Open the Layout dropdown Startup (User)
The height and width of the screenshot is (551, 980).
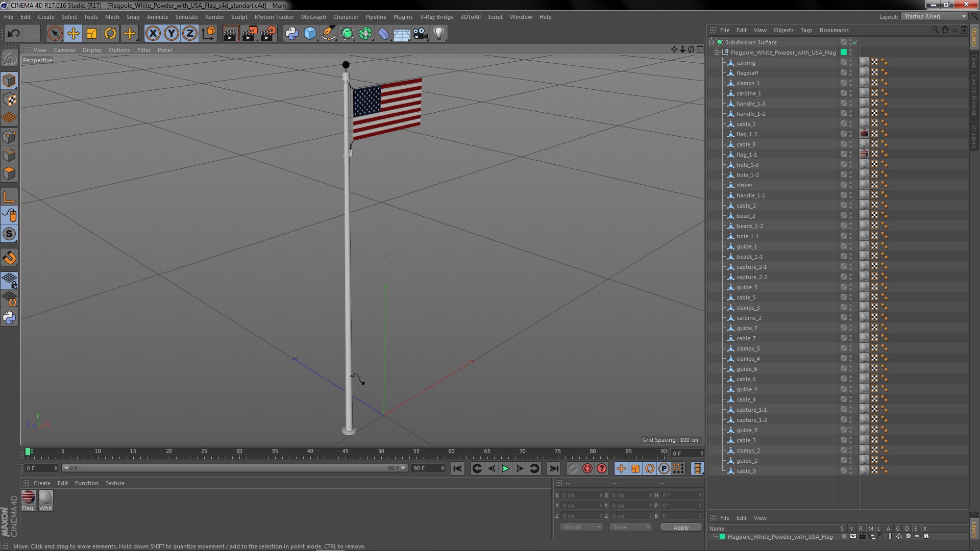coord(934,16)
